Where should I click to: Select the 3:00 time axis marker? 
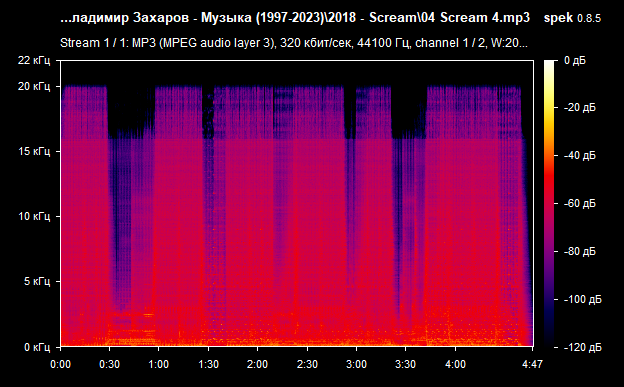click(357, 364)
